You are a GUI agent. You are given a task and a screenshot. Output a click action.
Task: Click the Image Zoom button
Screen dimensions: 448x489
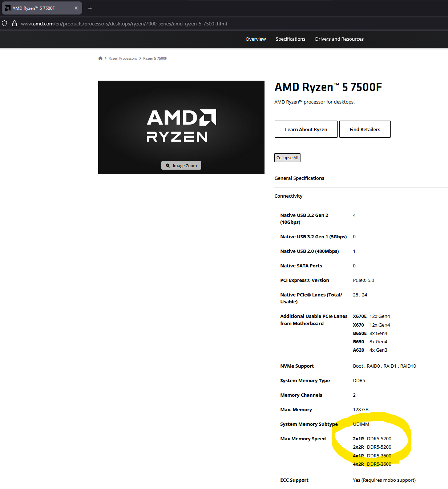pos(181,165)
